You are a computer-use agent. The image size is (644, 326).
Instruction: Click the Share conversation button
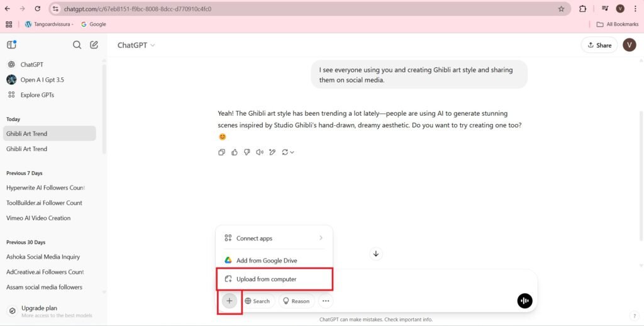(x=599, y=45)
